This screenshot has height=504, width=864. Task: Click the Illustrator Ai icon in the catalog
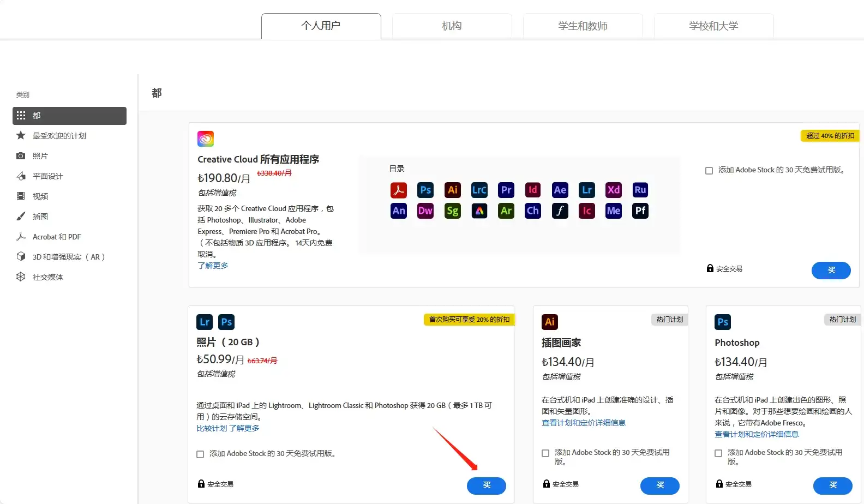452,190
